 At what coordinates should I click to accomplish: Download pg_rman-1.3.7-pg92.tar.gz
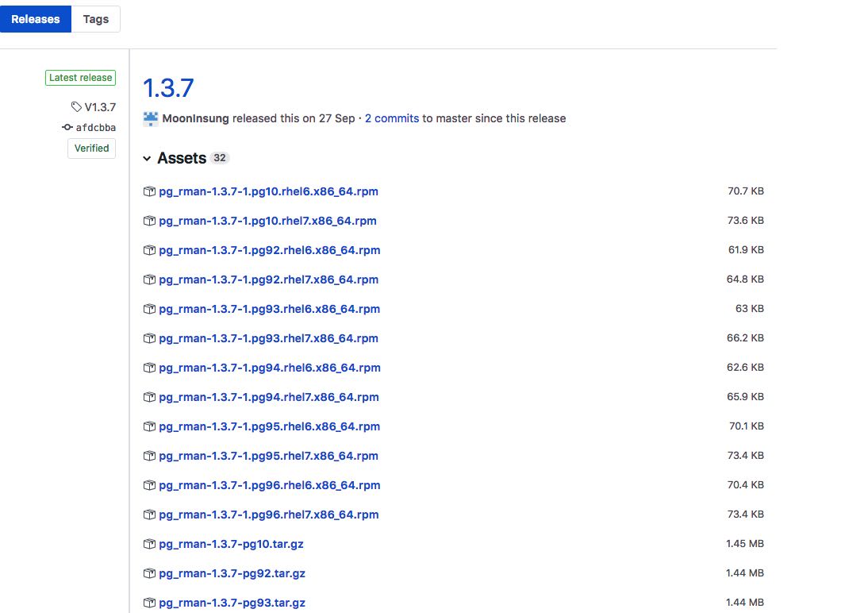coord(232,573)
